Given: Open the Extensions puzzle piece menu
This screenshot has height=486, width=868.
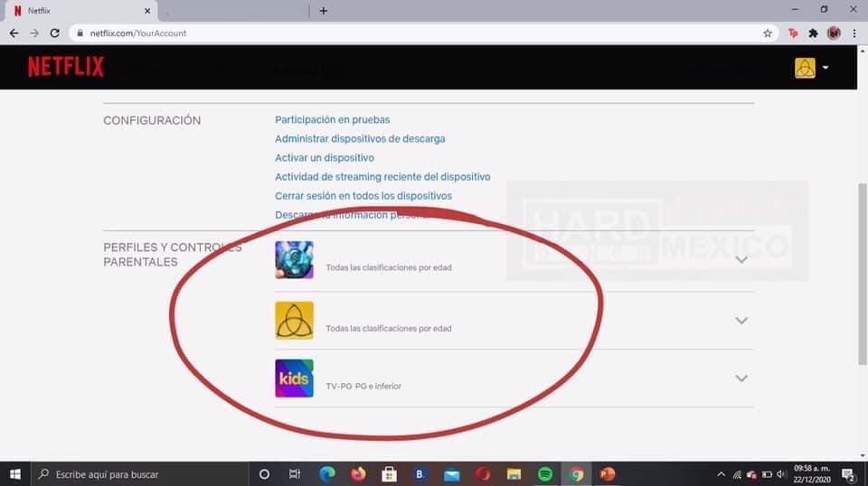Looking at the screenshot, I should (813, 33).
